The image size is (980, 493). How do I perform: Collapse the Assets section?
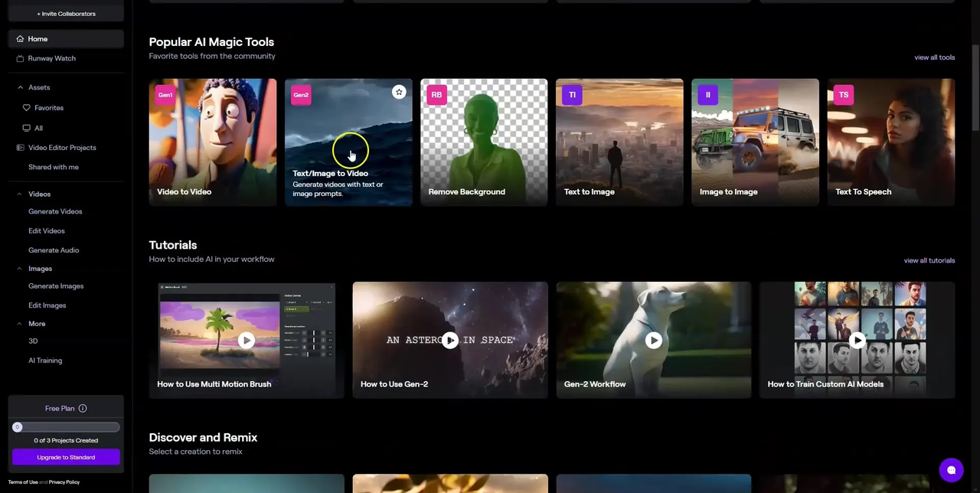(20, 87)
